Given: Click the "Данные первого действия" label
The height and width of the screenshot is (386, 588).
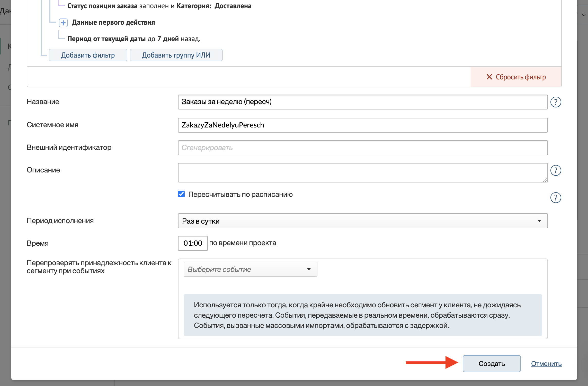Looking at the screenshot, I should coord(113,22).
